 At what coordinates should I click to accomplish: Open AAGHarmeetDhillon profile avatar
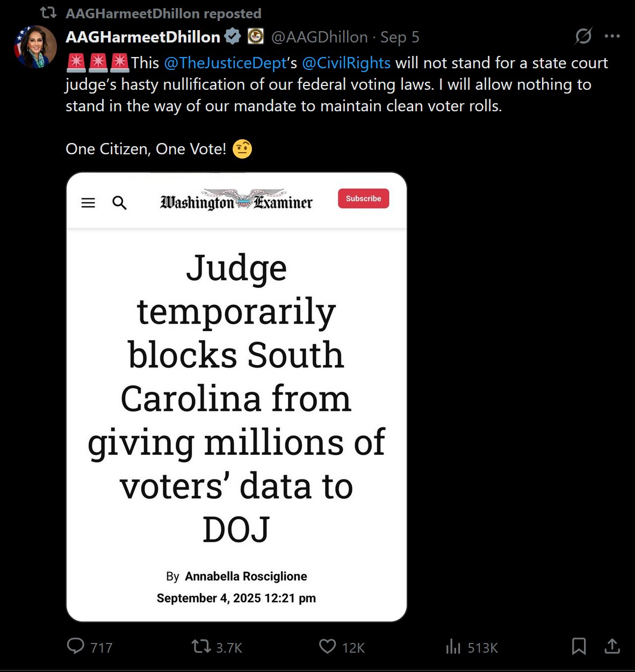pos(35,47)
